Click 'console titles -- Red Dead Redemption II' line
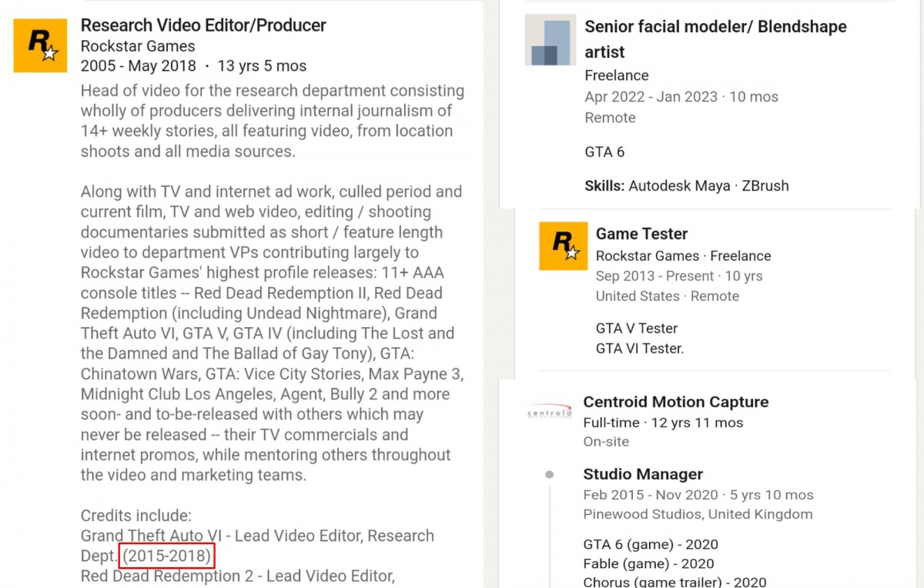Viewport: 924px width, 588px height. (x=263, y=293)
